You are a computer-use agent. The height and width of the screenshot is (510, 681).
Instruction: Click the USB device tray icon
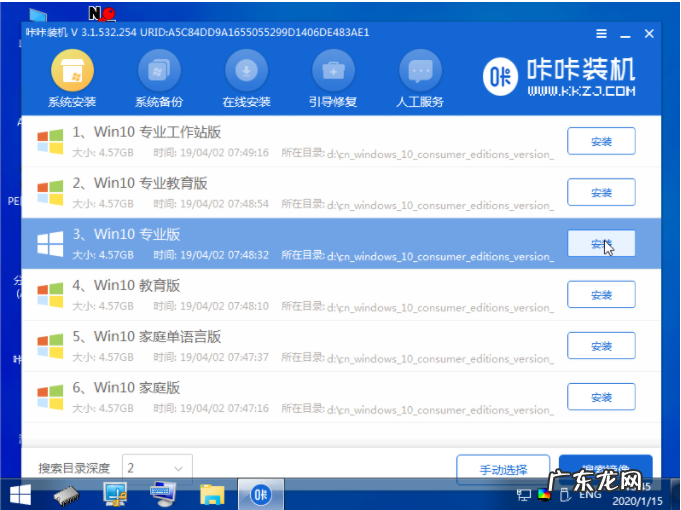pyautogui.click(x=565, y=494)
